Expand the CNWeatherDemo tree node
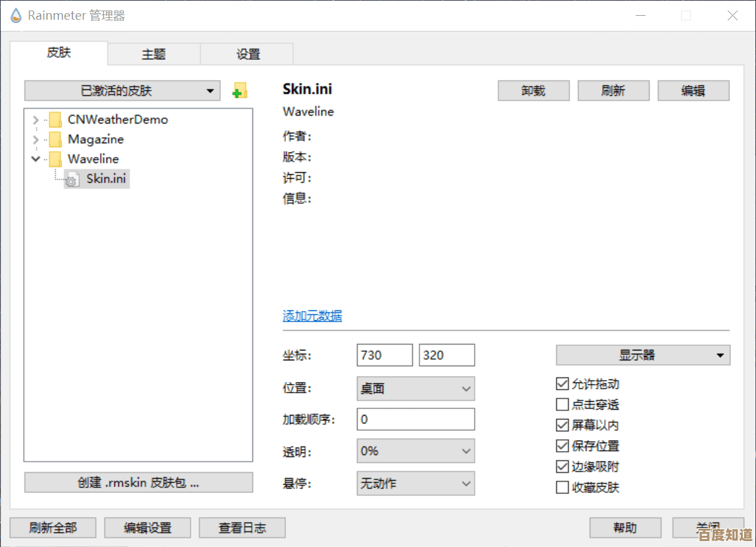This screenshot has width=756, height=547. [35, 120]
